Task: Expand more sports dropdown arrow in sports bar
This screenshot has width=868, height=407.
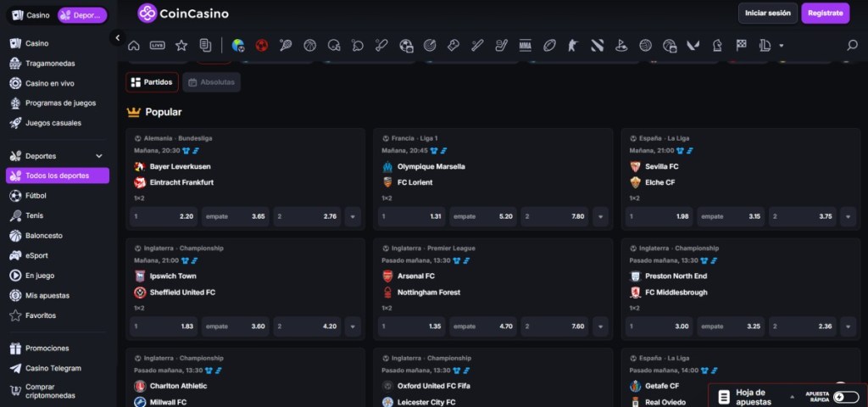Action: click(x=781, y=46)
